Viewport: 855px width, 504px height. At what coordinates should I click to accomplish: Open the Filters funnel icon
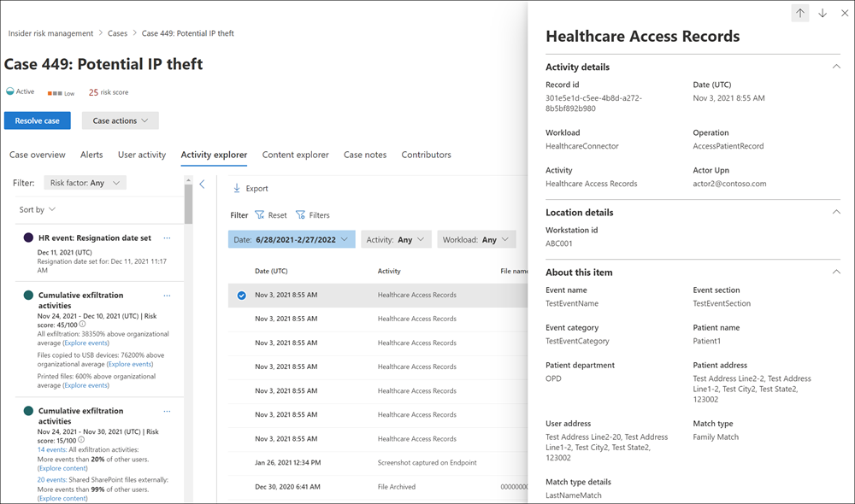click(x=300, y=215)
